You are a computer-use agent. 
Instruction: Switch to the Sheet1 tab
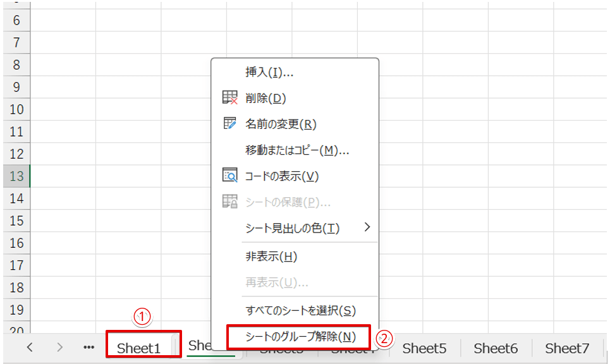pyautogui.click(x=139, y=348)
